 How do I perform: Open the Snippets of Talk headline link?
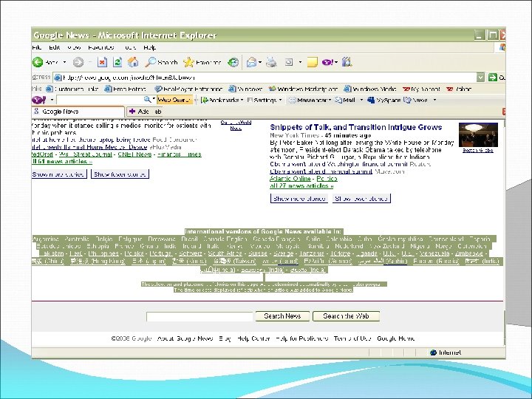point(356,127)
